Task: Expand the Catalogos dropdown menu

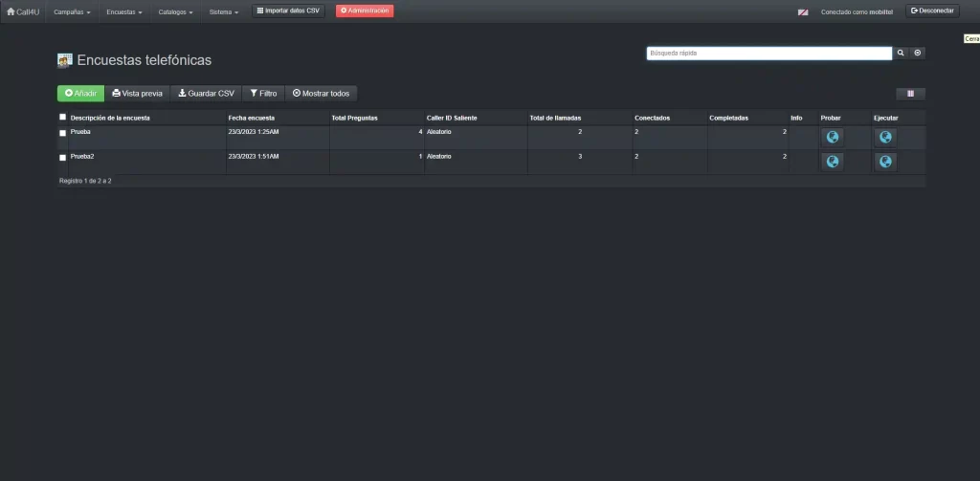Action: click(175, 11)
